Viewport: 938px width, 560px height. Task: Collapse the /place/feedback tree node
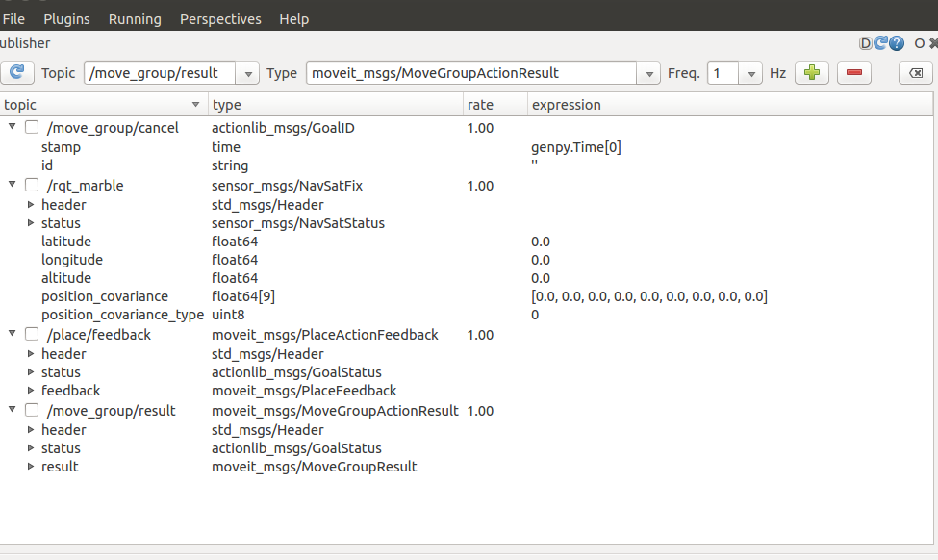point(12,335)
